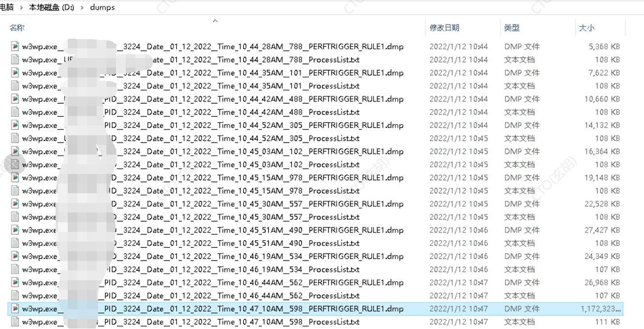
Task: Sort files by the 类型 column header
Action: click(x=512, y=28)
